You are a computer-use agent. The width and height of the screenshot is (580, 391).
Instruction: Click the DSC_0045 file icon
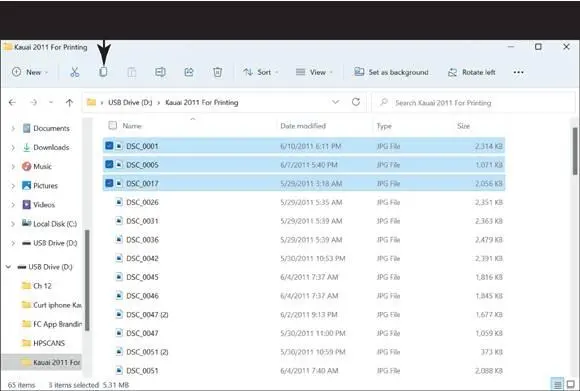[x=119, y=277]
